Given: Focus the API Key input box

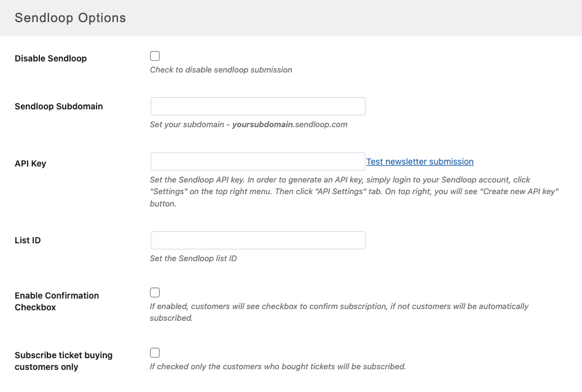Looking at the screenshot, I should click(258, 162).
